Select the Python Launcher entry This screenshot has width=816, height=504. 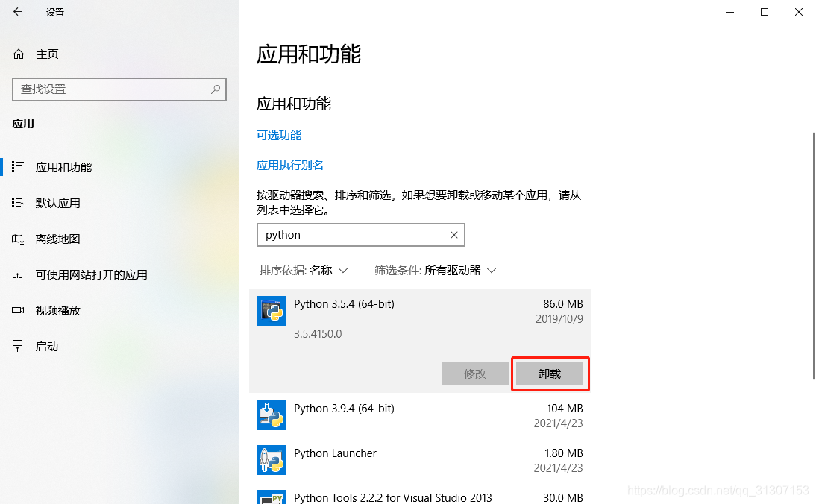(420, 460)
